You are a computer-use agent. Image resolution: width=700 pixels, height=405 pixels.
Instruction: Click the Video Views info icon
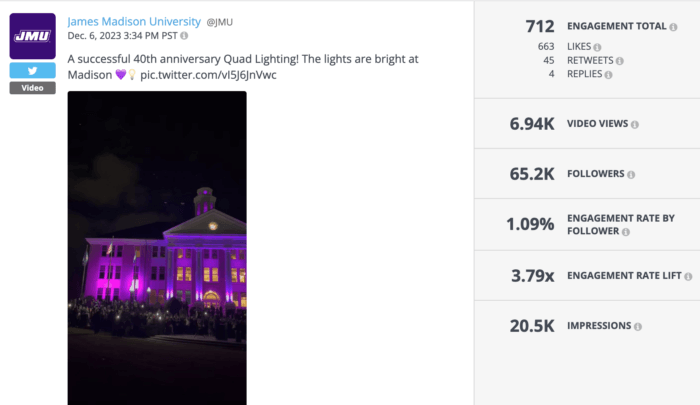pyautogui.click(x=634, y=124)
